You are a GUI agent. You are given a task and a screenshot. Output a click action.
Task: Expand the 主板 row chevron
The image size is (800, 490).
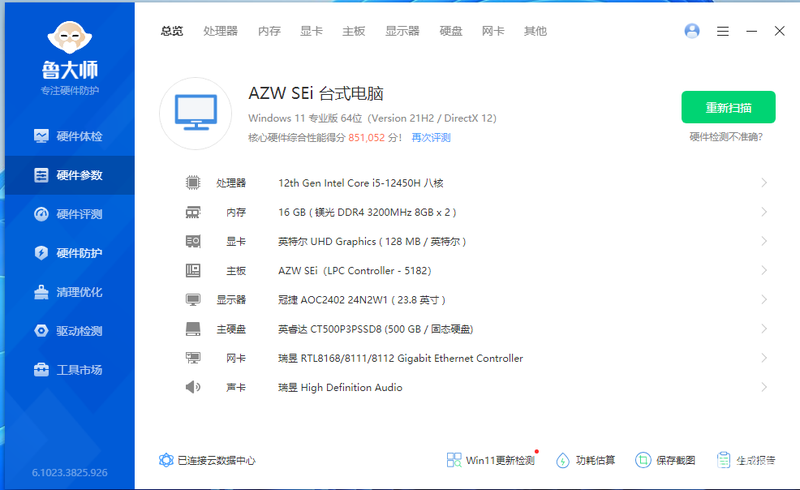[764, 271]
